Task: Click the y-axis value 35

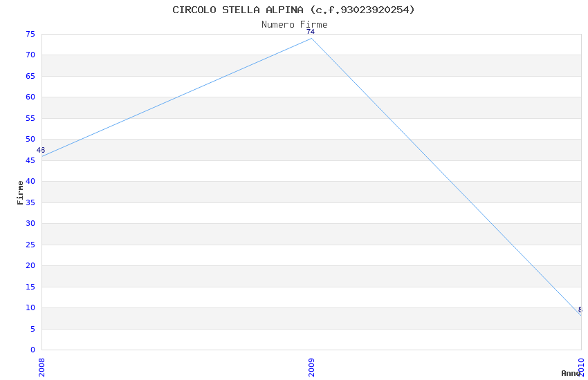Action: (x=30, y=202)
